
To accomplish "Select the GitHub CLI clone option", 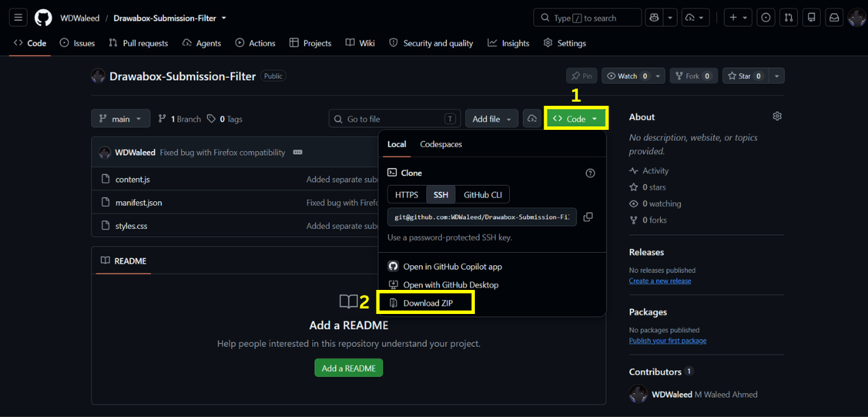I will [483, 195].
